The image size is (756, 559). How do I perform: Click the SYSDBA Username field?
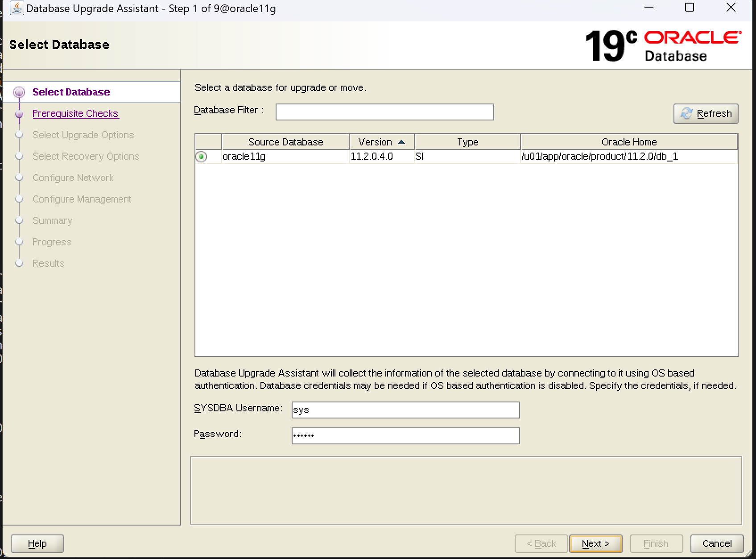tap(405, 410)
